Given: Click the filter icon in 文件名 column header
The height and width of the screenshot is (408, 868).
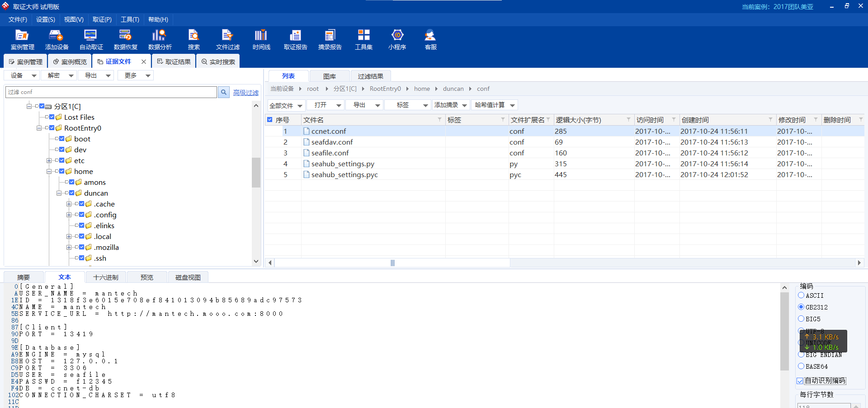Looking at the screenshot, I should (x=439, y=120).
